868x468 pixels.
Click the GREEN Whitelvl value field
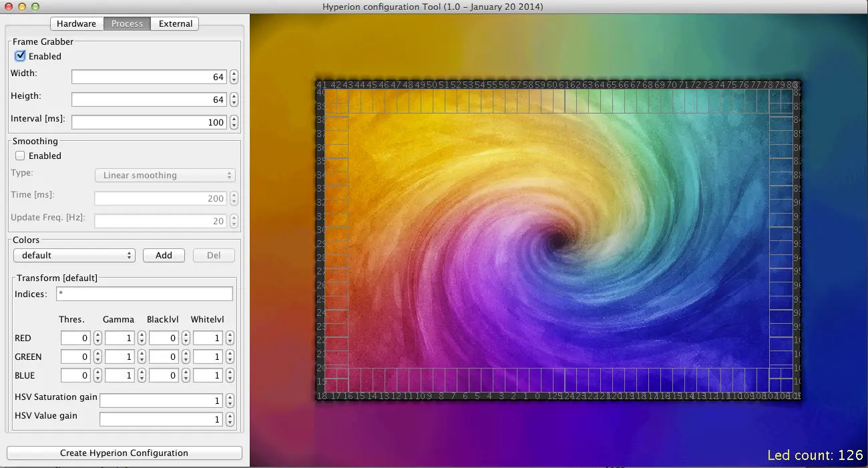pos(208,357)
